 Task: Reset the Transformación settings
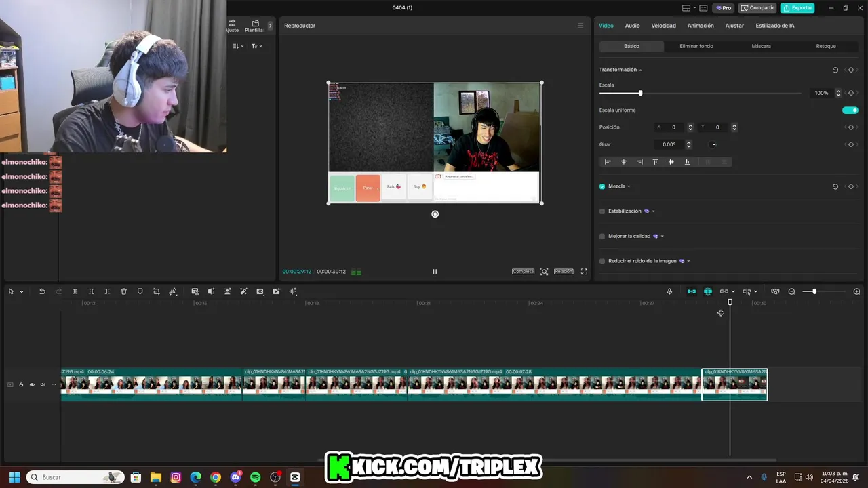click(835, 70)
